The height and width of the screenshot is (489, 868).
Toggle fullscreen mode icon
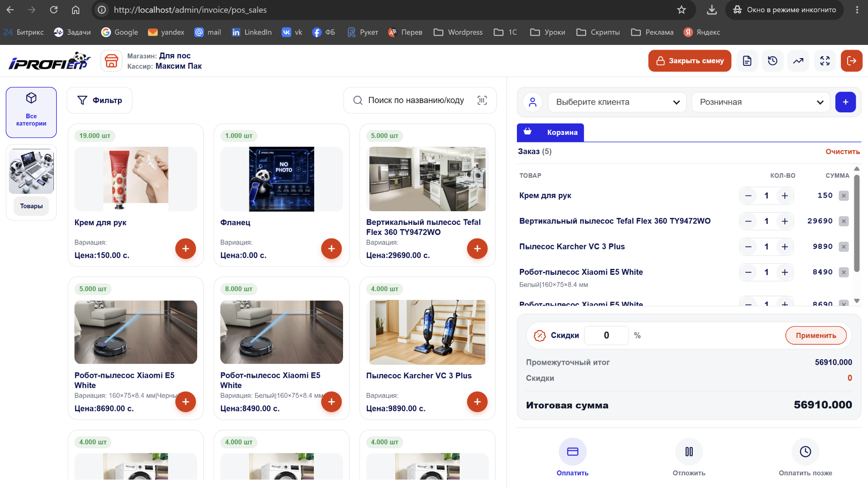(x=825, y=61)
